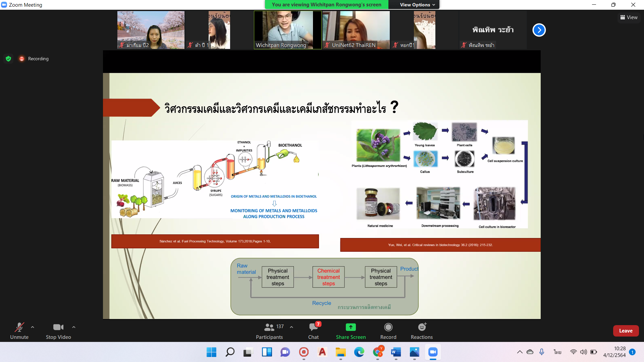Toggle microphone with Unmute button
Image resolution: width=644 pixels, height=362 pixels.
19,330
